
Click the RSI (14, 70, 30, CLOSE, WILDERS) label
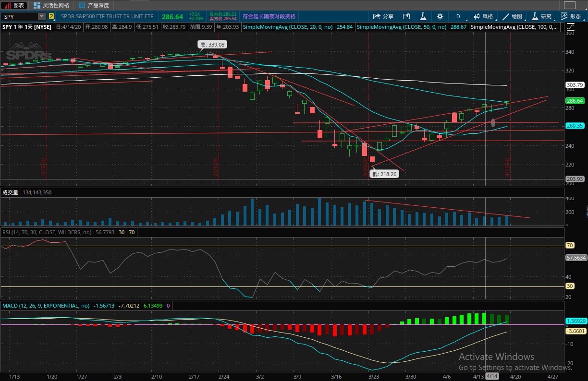(47, 232)
